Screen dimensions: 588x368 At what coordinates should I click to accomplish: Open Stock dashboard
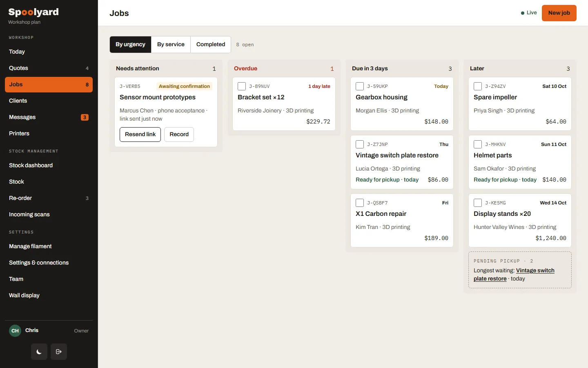(49, 166)
